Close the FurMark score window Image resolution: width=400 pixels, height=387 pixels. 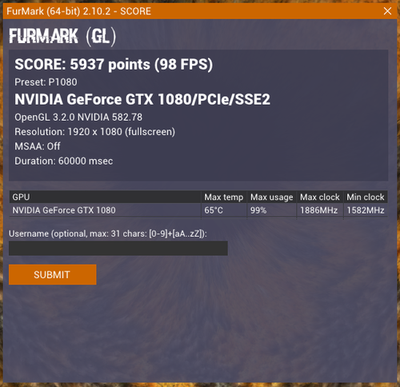tap(387, 11)
